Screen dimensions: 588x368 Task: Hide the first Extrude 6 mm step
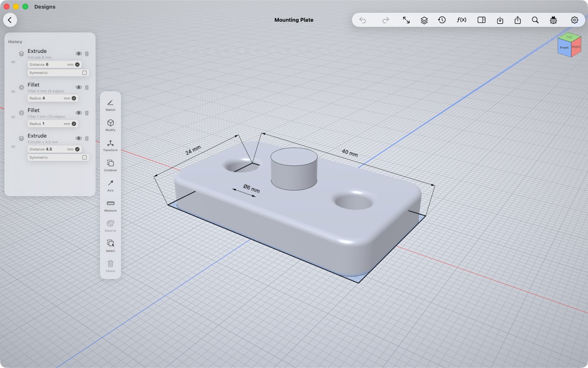(79, 54)
